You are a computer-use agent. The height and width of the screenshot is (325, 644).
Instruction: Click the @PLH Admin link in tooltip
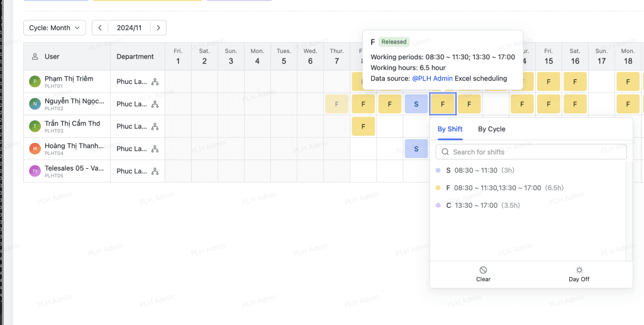432,79
